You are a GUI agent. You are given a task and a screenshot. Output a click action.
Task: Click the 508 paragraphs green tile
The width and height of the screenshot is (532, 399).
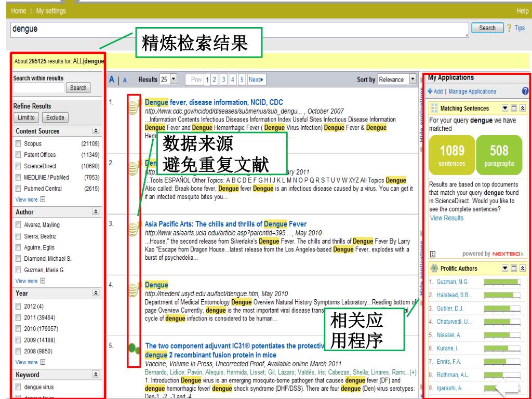(x=499, y=155)
